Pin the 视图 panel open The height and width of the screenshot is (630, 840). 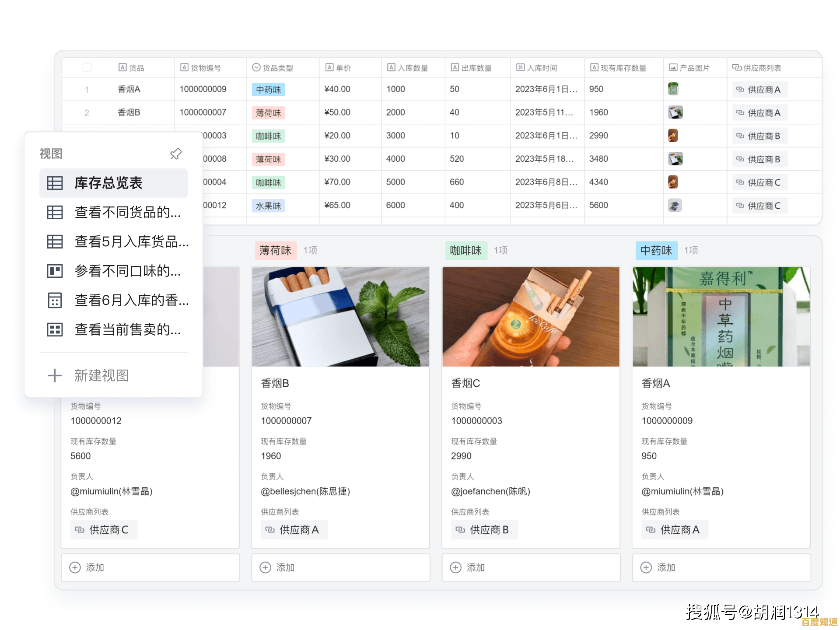coord(176,154)
